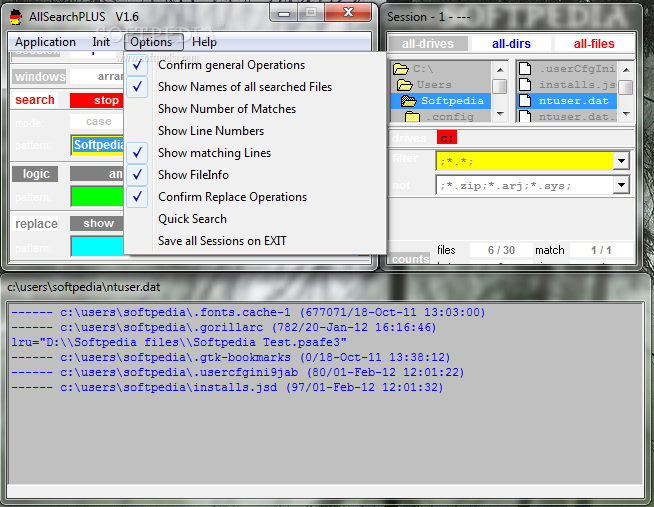Click the .gorillarc result line
This screenshot has width=654, height=507.
click(224, 328)
